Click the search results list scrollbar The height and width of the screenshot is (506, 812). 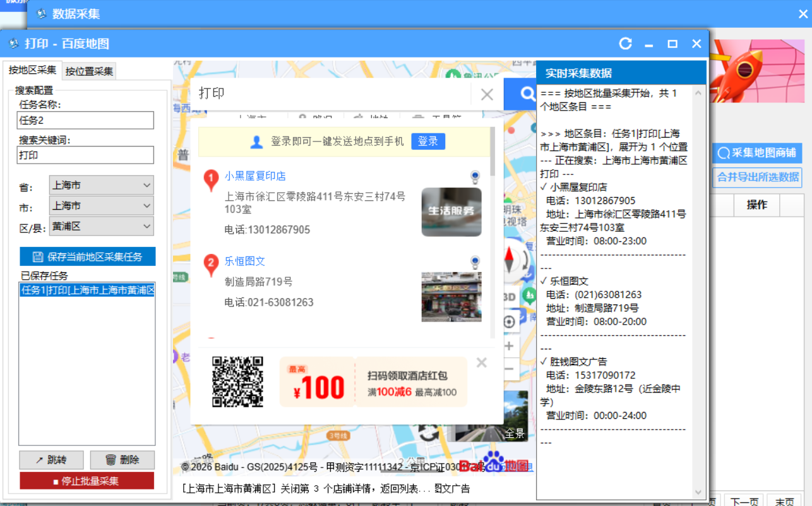click(493, 152)
